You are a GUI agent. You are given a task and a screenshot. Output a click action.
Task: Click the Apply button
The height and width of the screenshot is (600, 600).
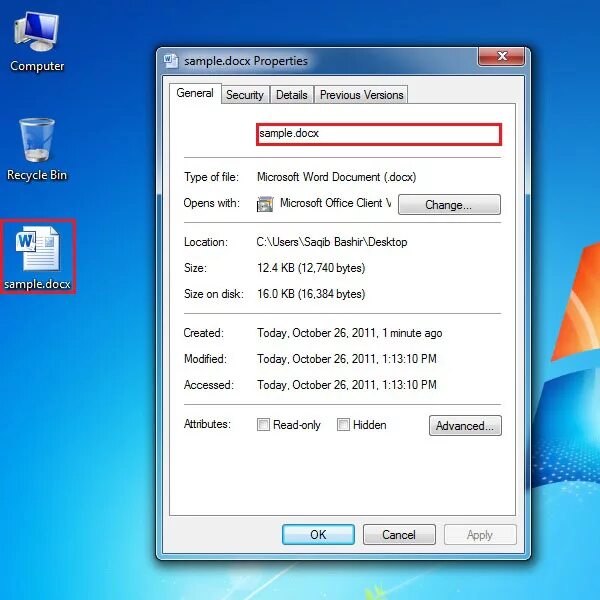(x=480, y=535)
